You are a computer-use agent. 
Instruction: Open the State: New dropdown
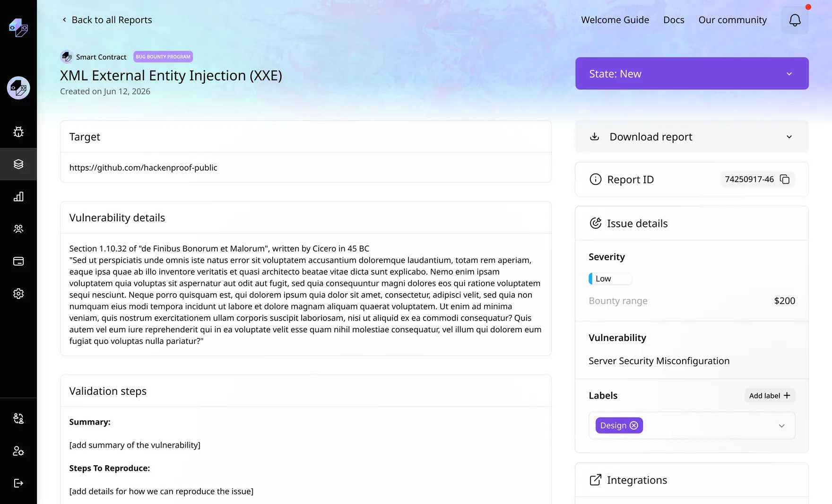[x=692, y=74]
